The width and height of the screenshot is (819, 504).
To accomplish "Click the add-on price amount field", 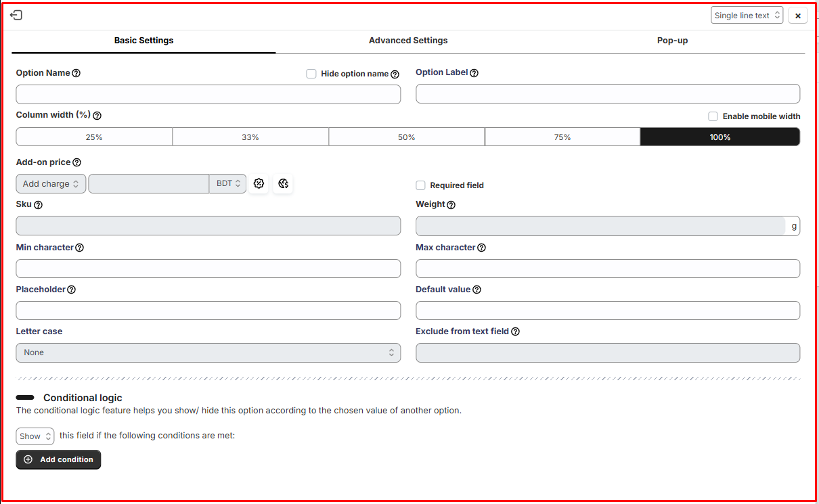I will tap(149, 184).
